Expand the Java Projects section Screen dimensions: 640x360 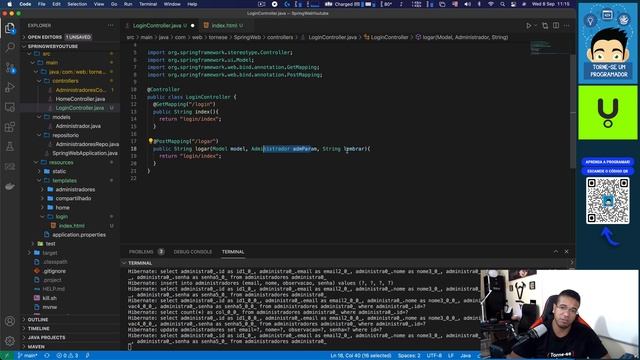70,338
